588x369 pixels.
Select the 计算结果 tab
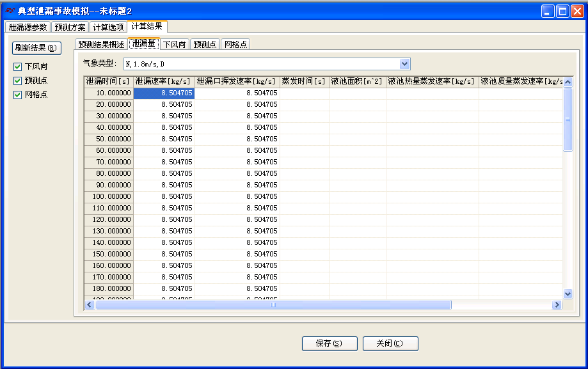[x=147, y=26]
